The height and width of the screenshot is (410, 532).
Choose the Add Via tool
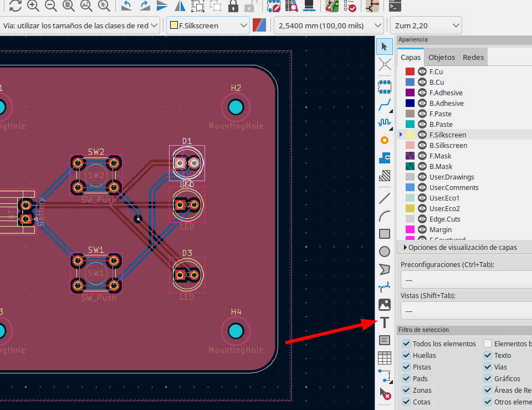(385, 140)
